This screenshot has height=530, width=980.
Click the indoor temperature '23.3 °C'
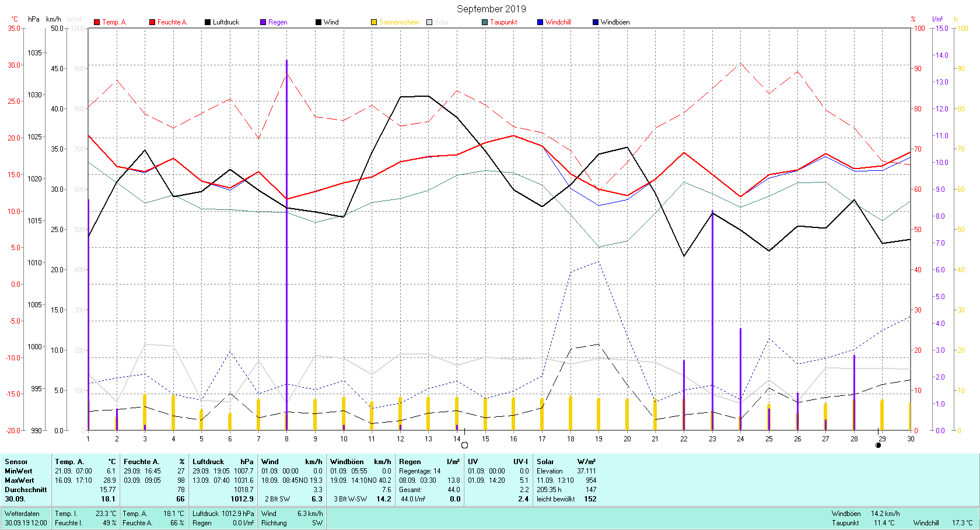106,514
